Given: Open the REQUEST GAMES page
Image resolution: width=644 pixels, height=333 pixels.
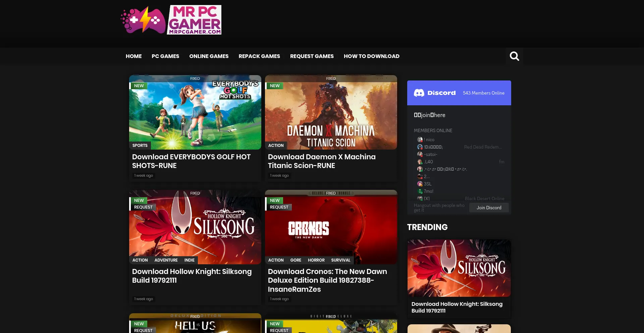Looking at the screenshot, I should 312,56.
